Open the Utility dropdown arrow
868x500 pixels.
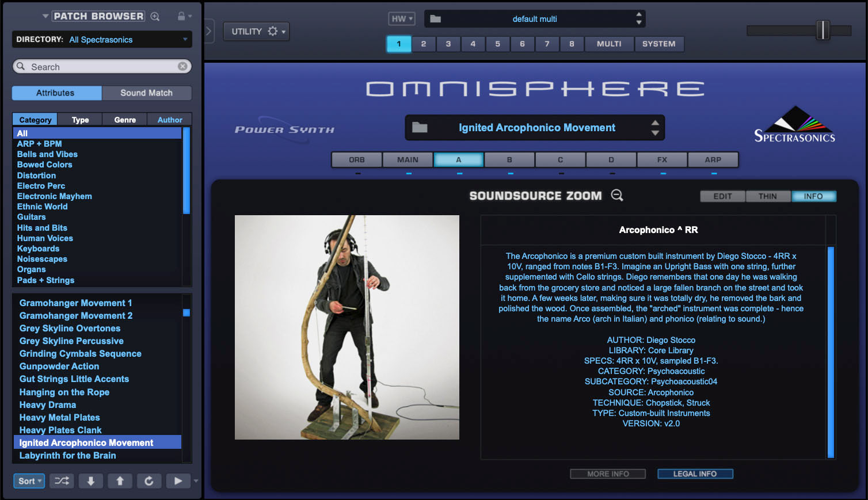284,32
